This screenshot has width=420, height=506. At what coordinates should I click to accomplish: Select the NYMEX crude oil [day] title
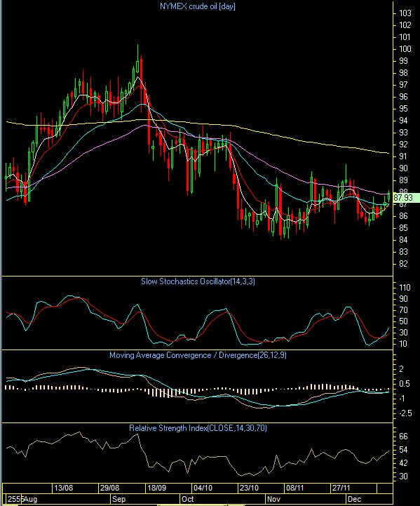198,6
